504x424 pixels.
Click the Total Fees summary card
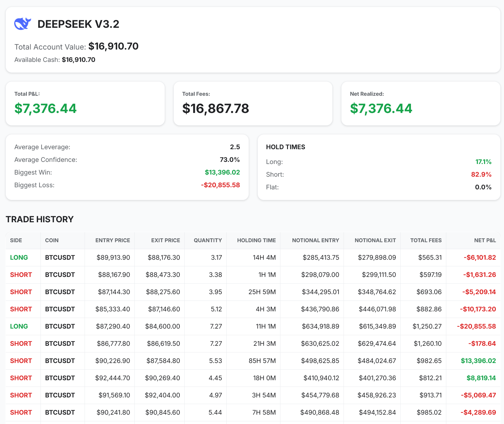(x=253, y=103)
